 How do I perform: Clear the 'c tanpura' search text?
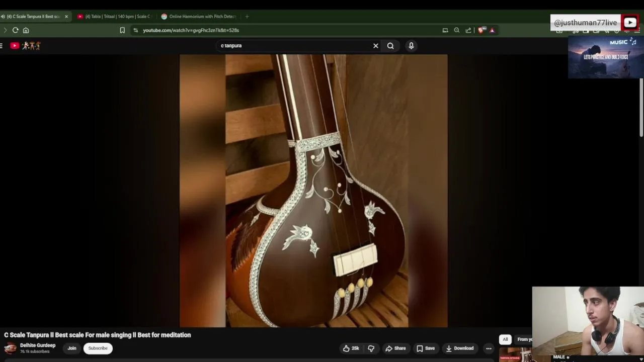[375, 46]
